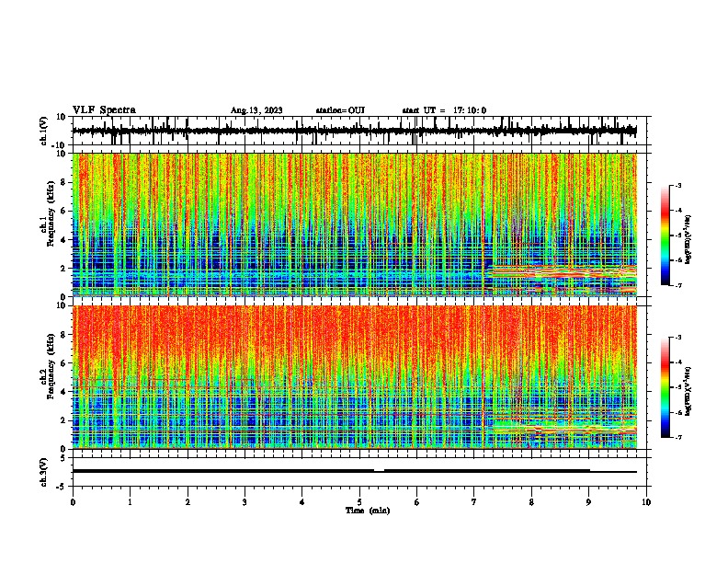
Task: Click the ch.2 colorbar log(PSD) label
Action: pos(688,391)
